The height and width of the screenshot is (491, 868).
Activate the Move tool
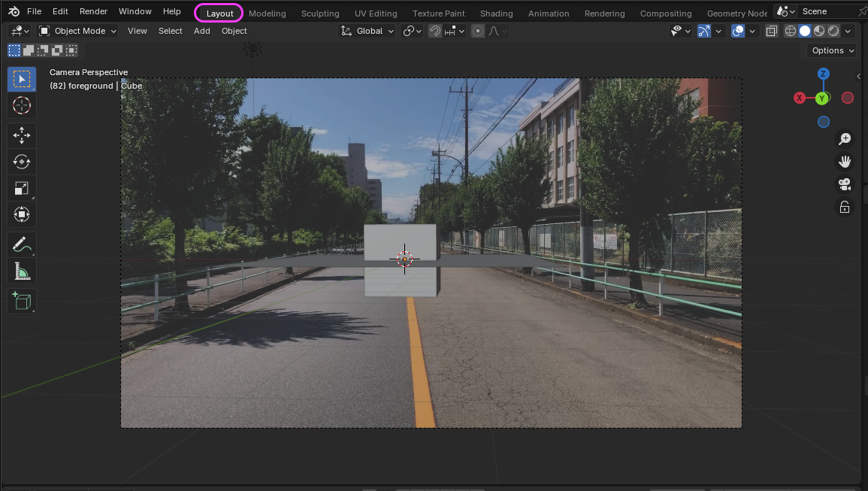22,135
